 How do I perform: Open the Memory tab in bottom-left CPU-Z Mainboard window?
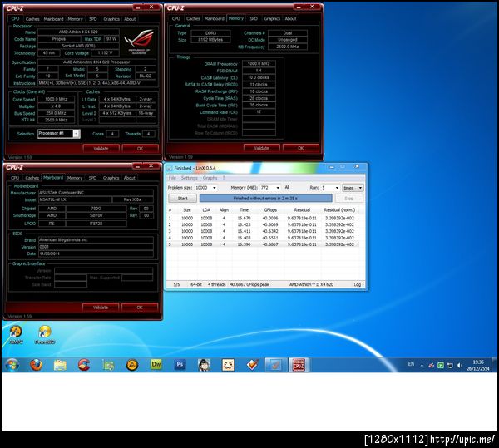pos(75,178)
